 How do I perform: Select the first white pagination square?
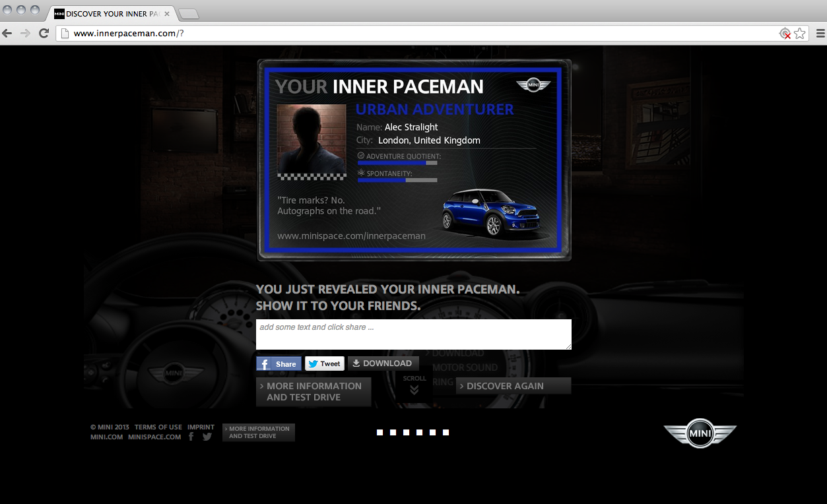[380, 433]
